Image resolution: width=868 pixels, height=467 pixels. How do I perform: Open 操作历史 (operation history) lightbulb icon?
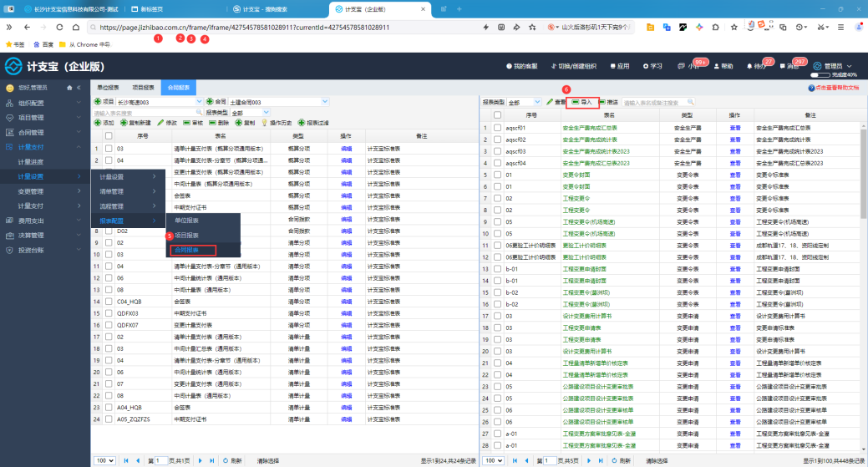coord(264,123)
